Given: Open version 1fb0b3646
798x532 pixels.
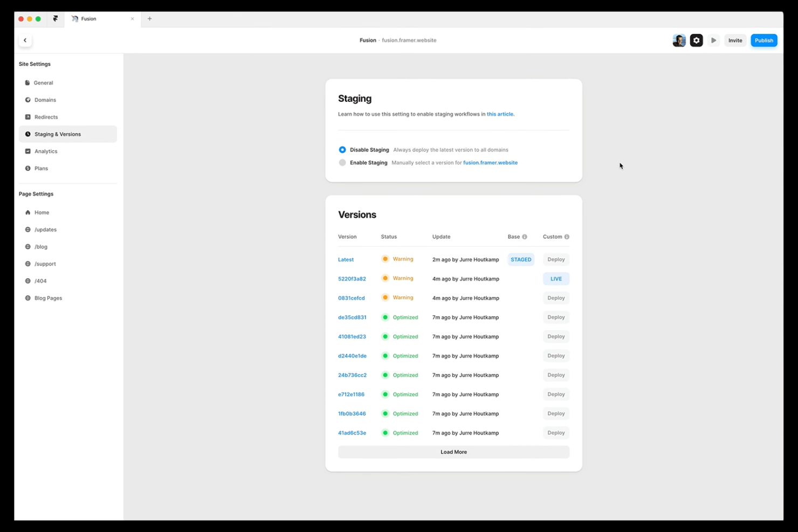Looking at the screenshot, I should pyautogui.click(x=352, y=414).
